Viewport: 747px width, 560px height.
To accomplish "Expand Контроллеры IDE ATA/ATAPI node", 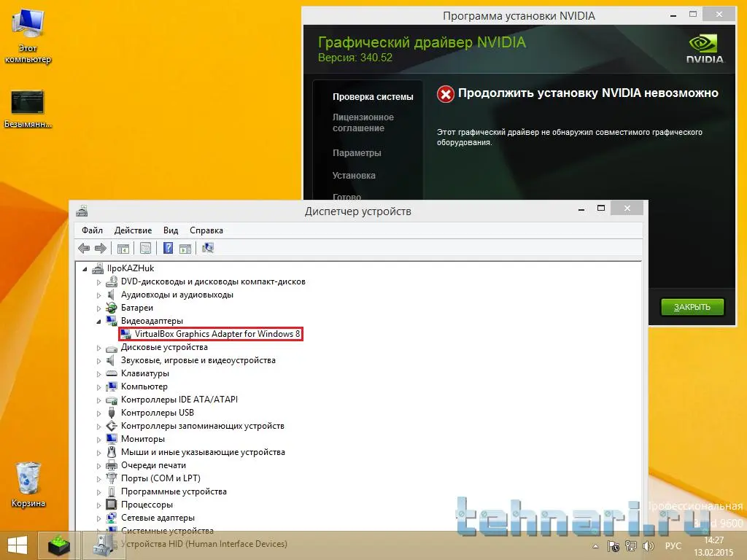I will (x=99, y=400).
